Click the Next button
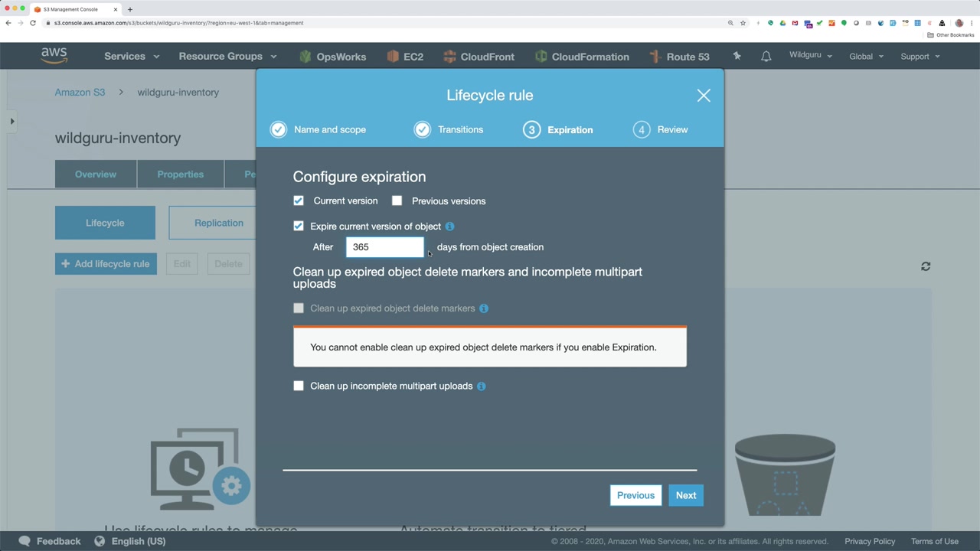This screenshot has height=551, width=980. tap(686, 495)
